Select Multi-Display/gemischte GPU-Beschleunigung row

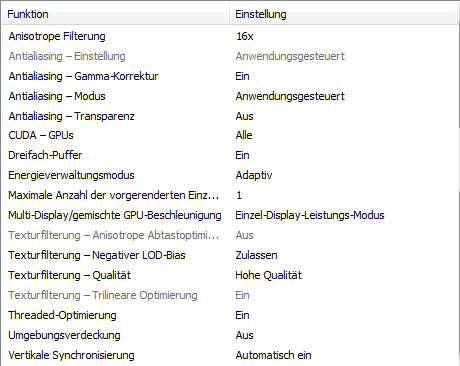230,215
